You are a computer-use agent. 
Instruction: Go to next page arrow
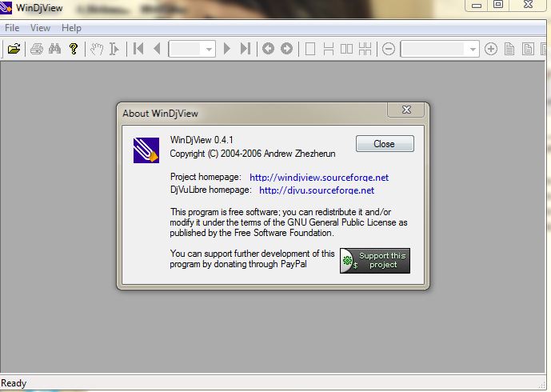point(227,49)
